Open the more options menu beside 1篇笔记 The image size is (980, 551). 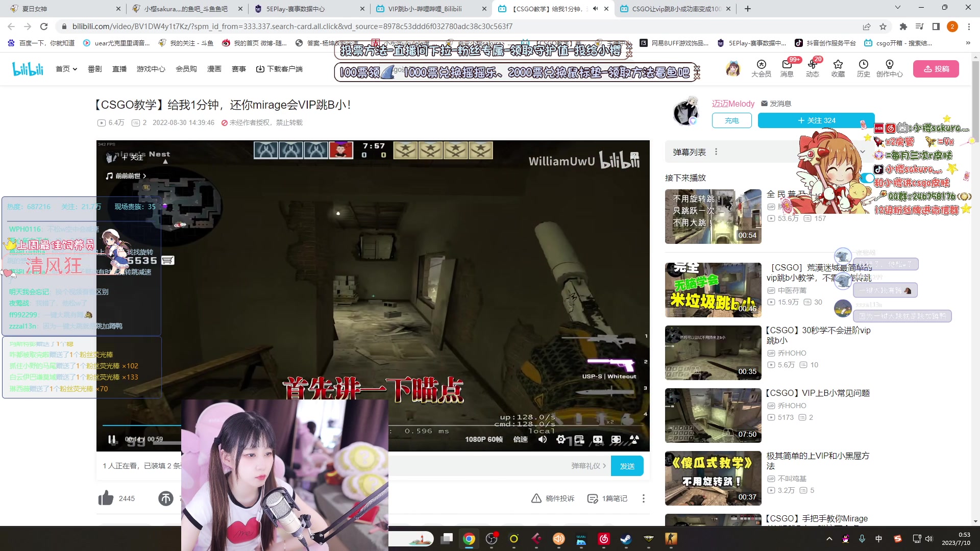coord(643,498)
